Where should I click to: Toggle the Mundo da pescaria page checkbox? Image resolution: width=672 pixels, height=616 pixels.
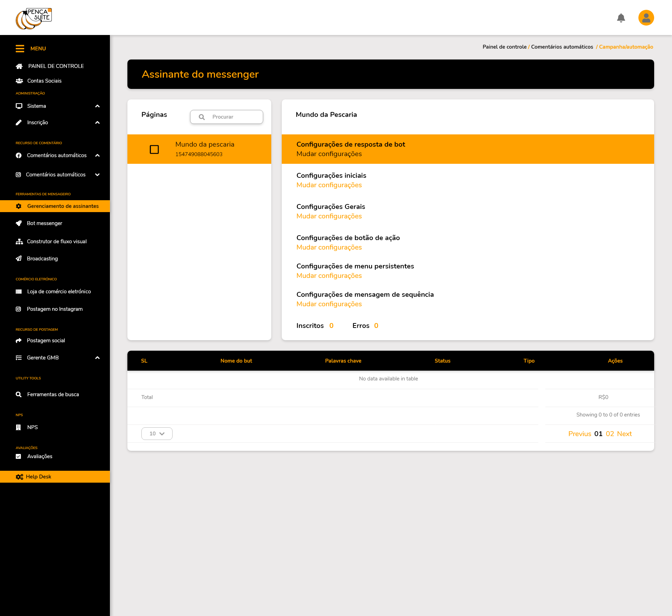(x=154, y=149)
